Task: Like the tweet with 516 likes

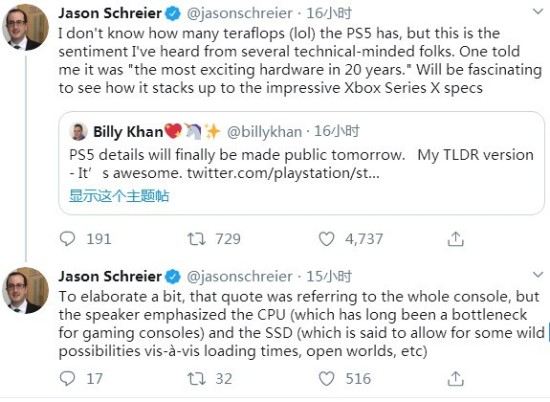Action: pyautogui.click(x=326, y=378)
